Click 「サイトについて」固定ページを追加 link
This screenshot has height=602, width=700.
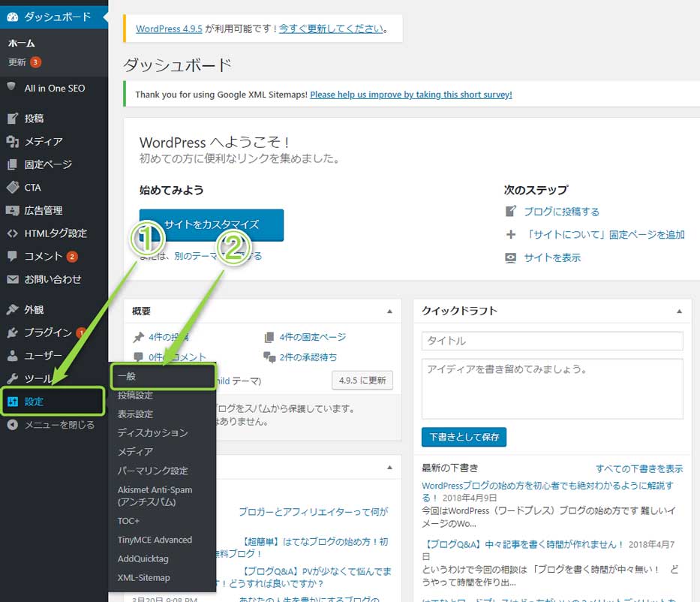(x=605, y=234)
